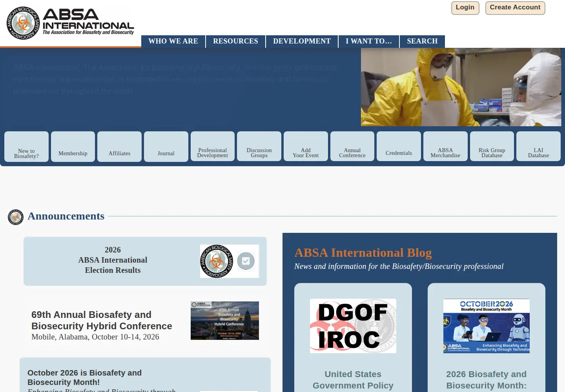Click the blog tagline about Biosafety/Biosecurity professional
The height and width of the screenshot is (392, 565).
[399, 267]
